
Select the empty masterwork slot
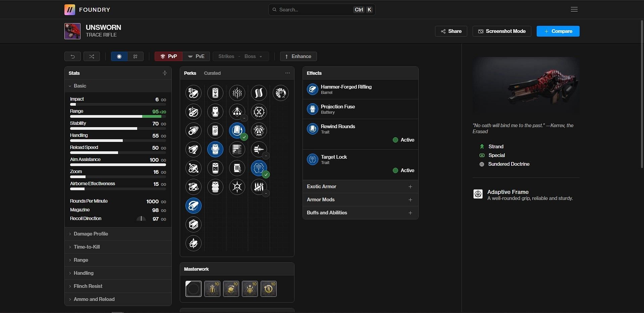tap(194, 289)
